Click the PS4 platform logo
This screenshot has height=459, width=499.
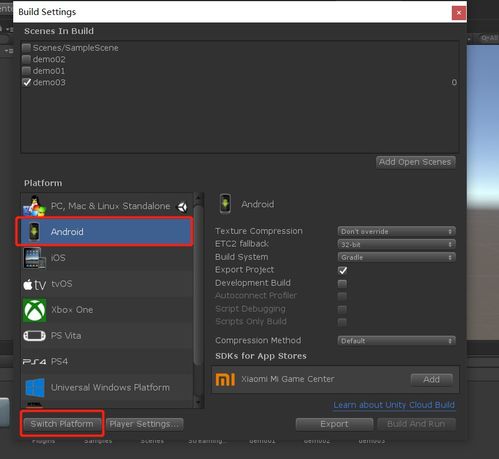(34, 362)
